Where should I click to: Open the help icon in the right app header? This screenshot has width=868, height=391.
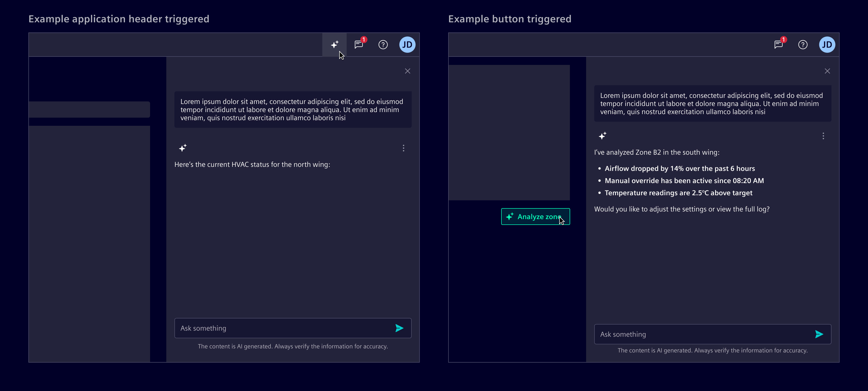click(x=803, y=44)
